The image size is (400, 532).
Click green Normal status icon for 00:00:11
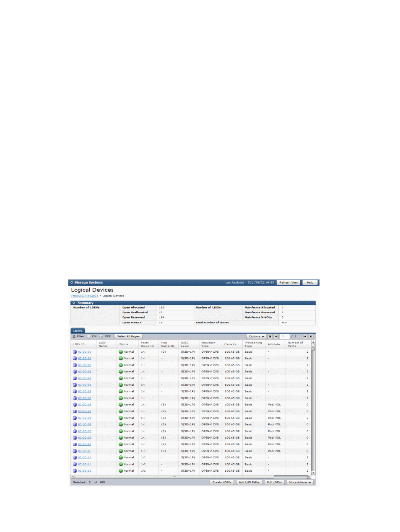click(x=121, y=465)
